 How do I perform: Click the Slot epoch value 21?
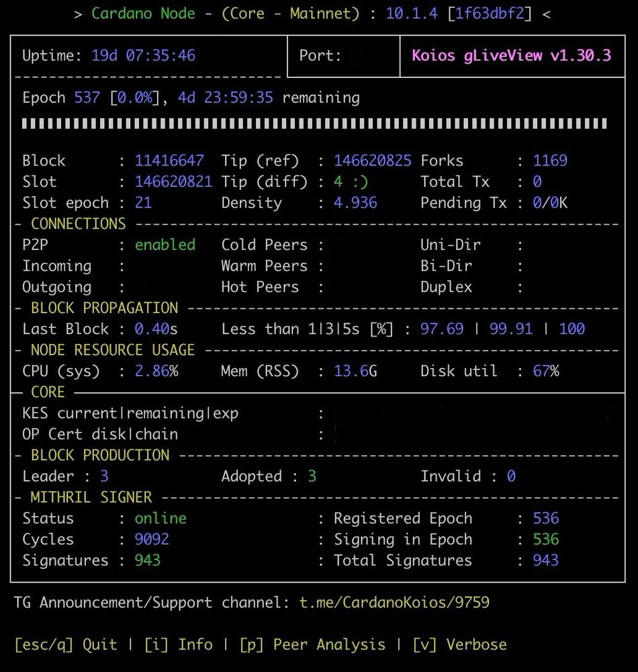click(x=143, y=202)
